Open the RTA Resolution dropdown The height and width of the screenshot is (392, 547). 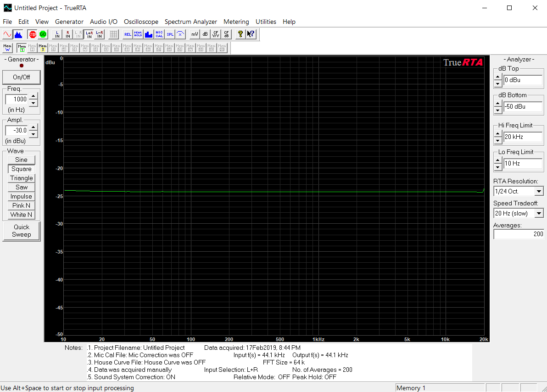[539, 191]
